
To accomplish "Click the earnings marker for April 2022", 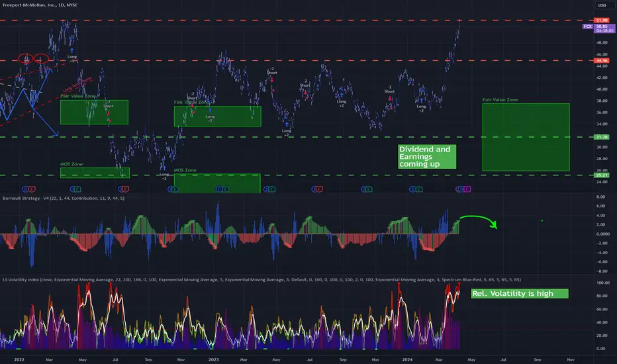I will click(x=78, y=189).
